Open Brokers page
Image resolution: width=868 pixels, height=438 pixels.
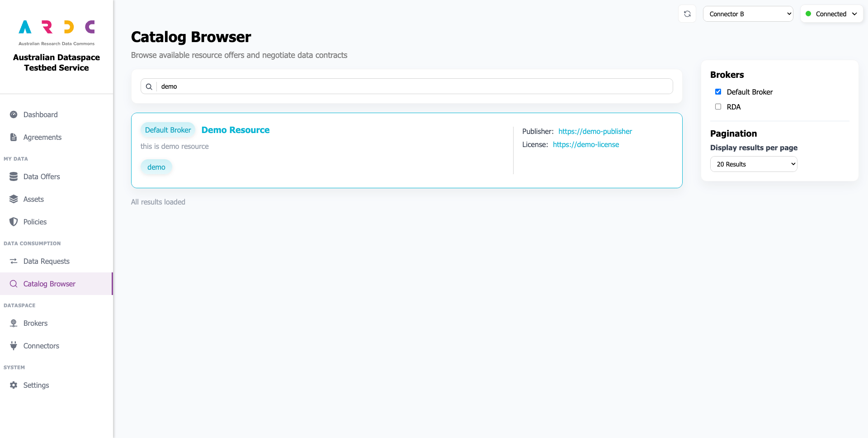[x=57, y=323]
